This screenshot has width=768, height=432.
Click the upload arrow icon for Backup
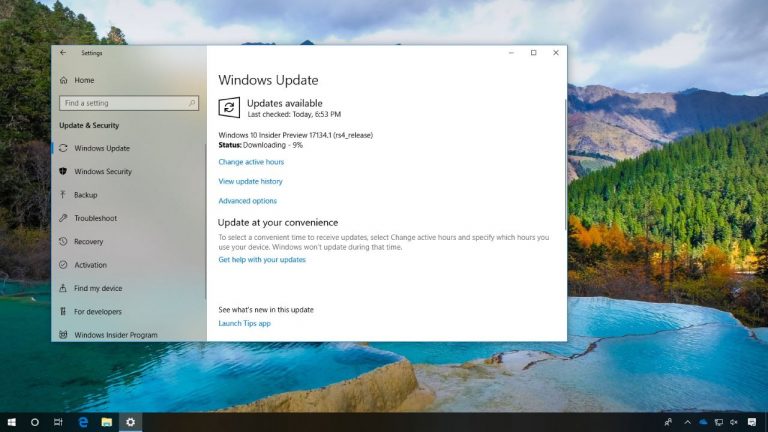click(x=63, y=194)
